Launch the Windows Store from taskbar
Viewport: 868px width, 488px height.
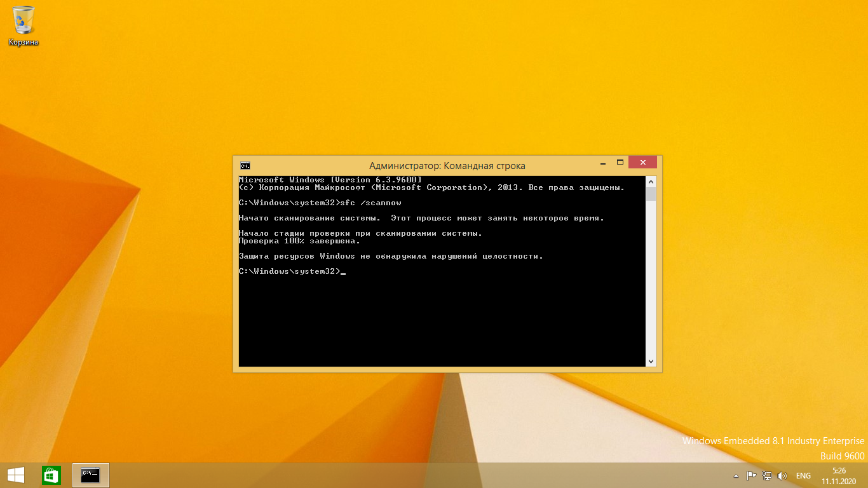pyautogui.click(x=51, y=475)
